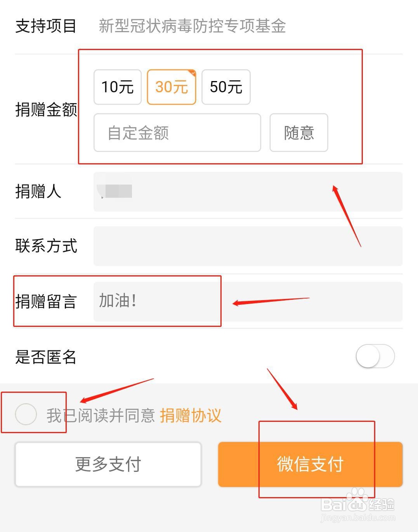Toggle the 是否匿名 anonymous switch
The image size is (418, 532).
pyautogui.click(x=375, y=356)
